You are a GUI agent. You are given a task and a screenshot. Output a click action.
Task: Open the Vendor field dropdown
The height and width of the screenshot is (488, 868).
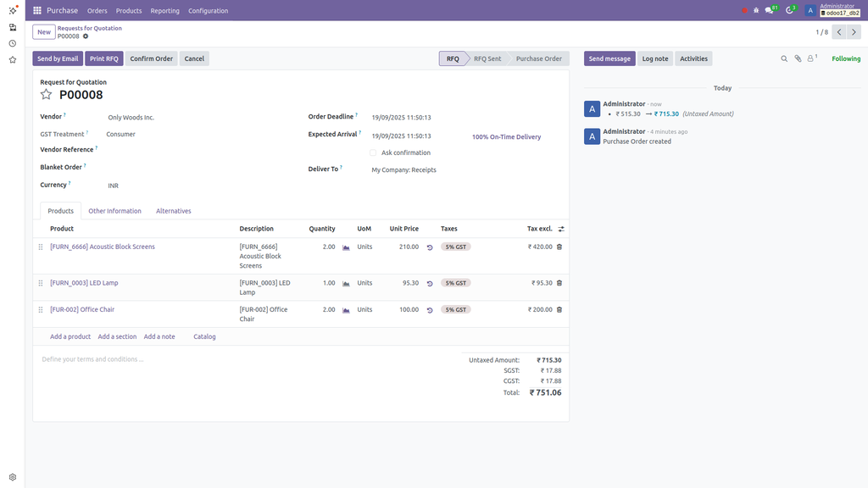[130, 117]
